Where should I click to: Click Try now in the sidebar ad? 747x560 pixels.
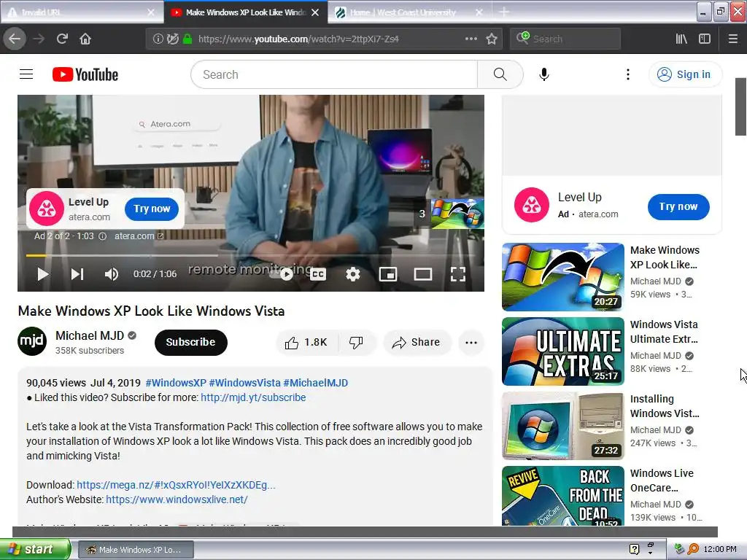click(x=678, y=206)
